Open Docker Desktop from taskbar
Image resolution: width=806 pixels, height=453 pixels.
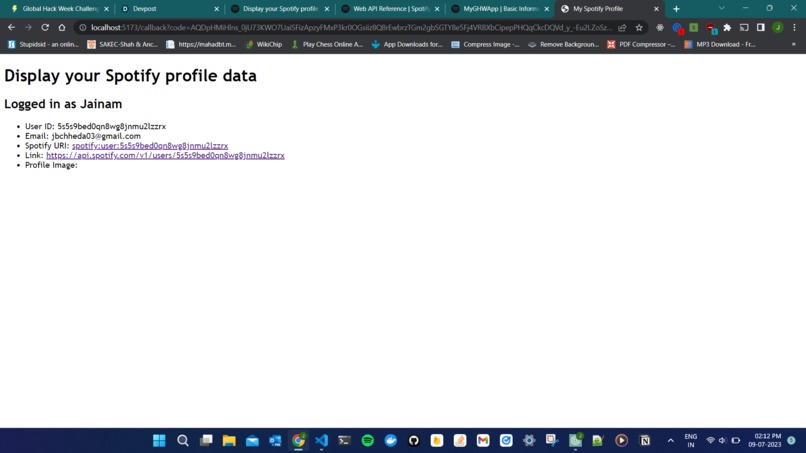391,441
